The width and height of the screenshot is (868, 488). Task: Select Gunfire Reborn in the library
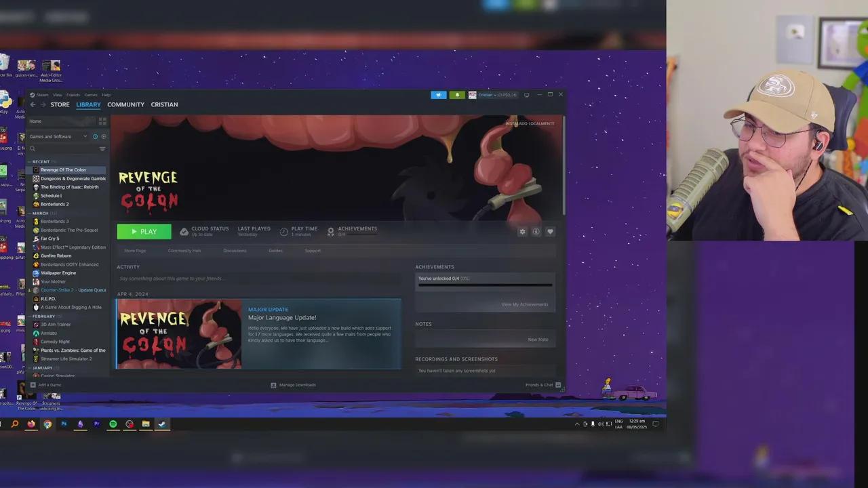point(56,256)
